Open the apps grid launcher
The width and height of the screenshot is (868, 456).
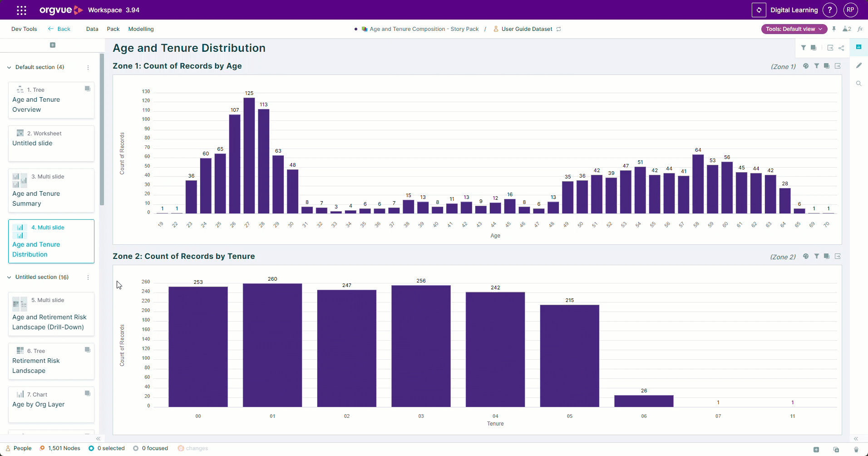21,10
